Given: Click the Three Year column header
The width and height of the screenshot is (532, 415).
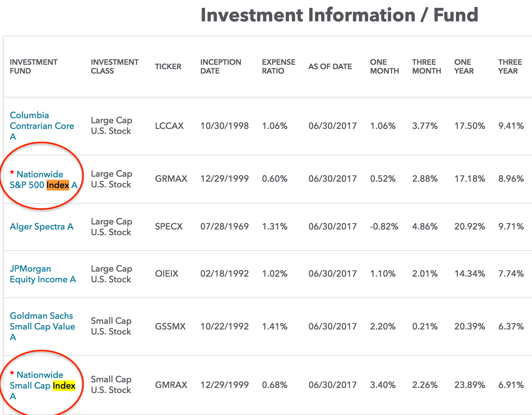Looking at the screenshot, I should [510, 66].
